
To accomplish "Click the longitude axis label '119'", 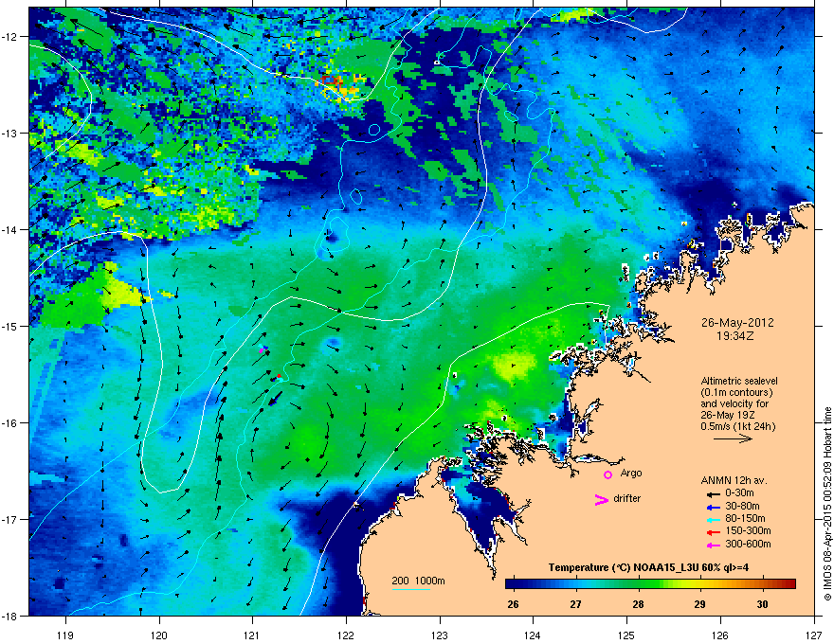I will 65,635.
